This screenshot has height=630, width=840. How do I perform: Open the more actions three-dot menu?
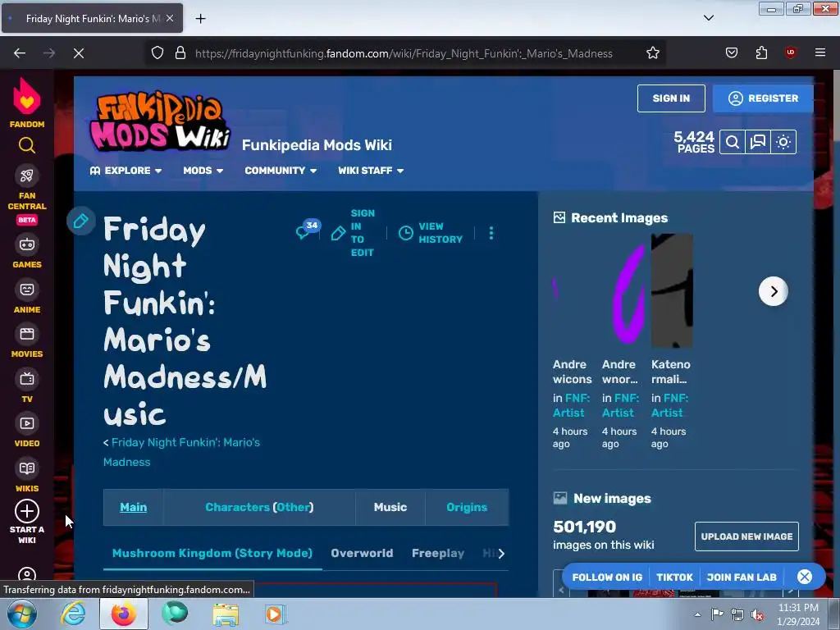coord(491,233)
